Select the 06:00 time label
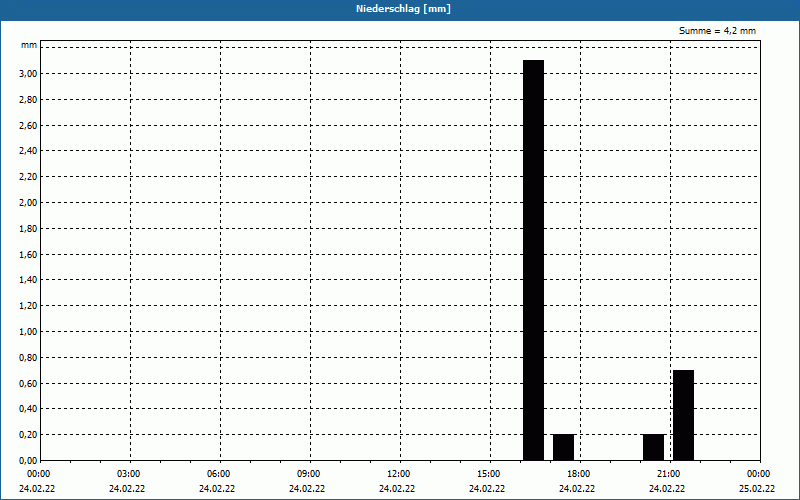 [218, 474]
